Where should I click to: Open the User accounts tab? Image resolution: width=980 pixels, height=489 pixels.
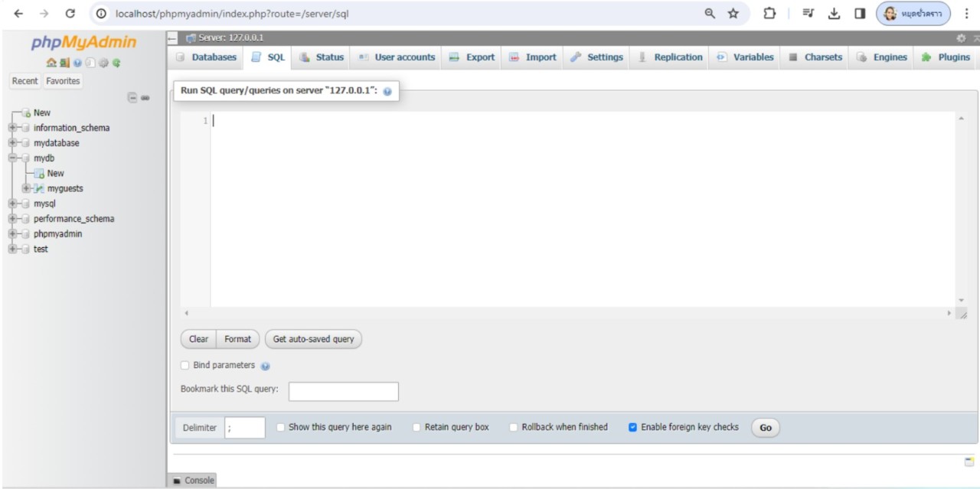click(397, 57)
